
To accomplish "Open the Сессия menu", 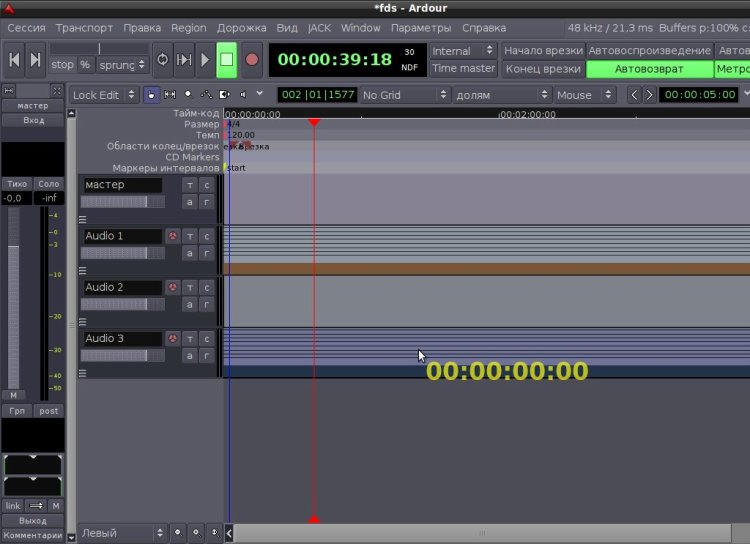I will click(x=26, y=28).
